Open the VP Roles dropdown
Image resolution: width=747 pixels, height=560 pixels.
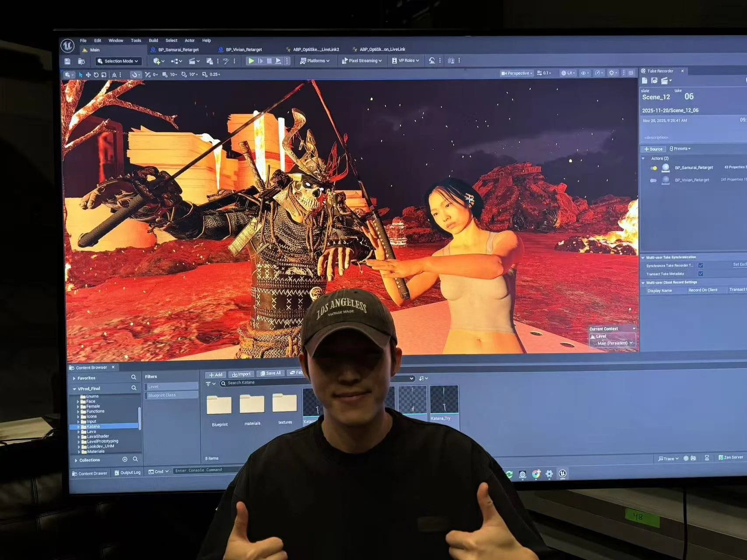406,61
